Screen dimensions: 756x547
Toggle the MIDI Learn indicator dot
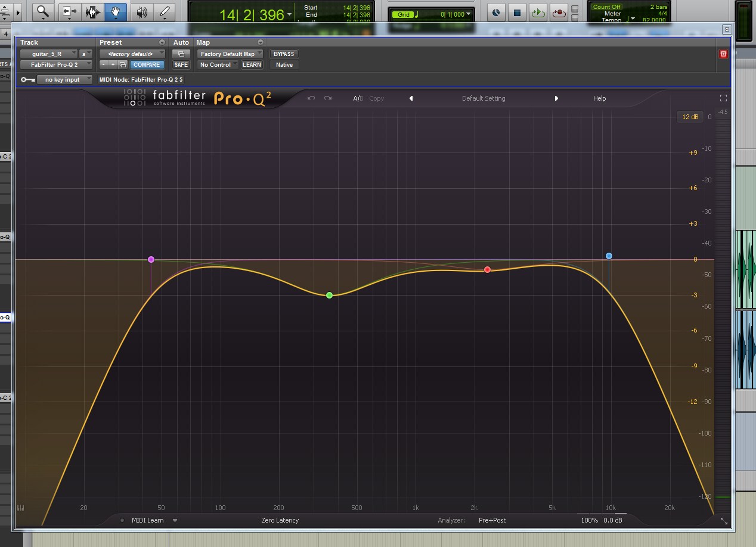(x=122, y=520)
